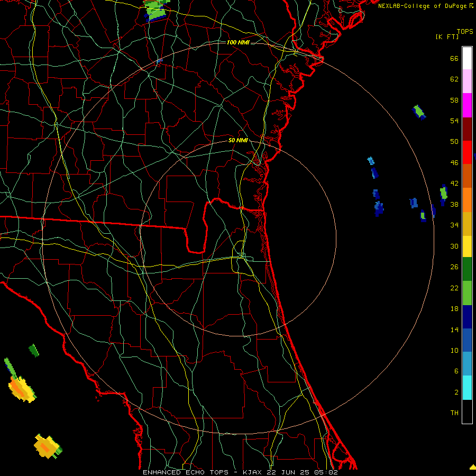Pick the light green legend swatch
This screenshot has height=476, width=476.
467,293
